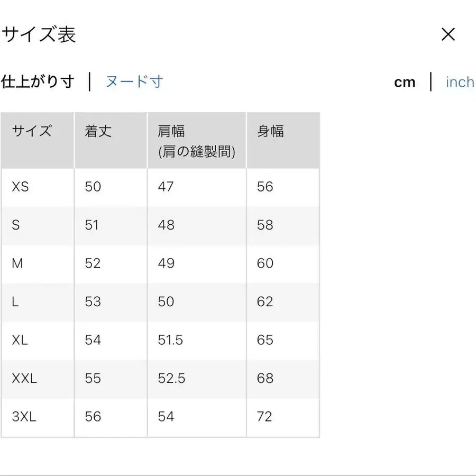The width and height of the screenshot is (476, 476).
Task: Click the 51.5 shoulder width value
Action: 170,341
